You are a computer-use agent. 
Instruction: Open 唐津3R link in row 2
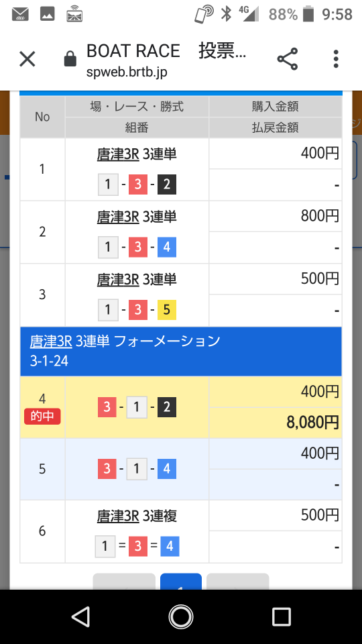tap(118, 217)
